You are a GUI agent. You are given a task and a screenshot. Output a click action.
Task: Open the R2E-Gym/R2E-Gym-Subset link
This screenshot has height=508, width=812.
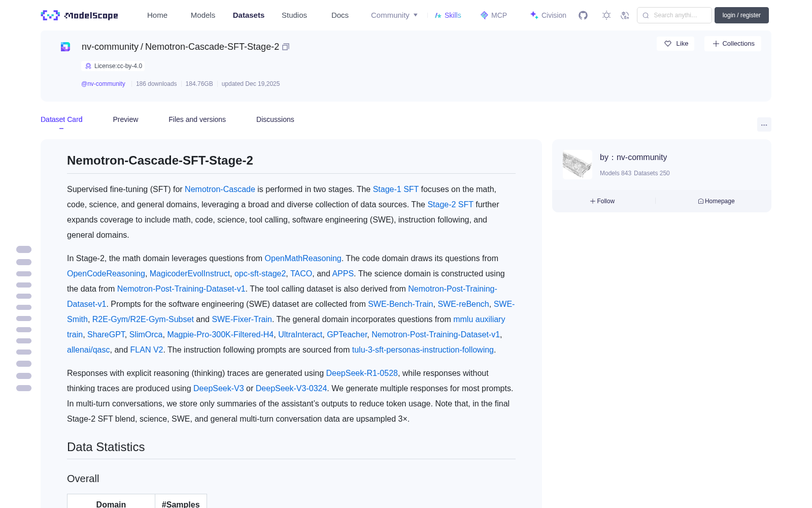(x=143, y=319)
